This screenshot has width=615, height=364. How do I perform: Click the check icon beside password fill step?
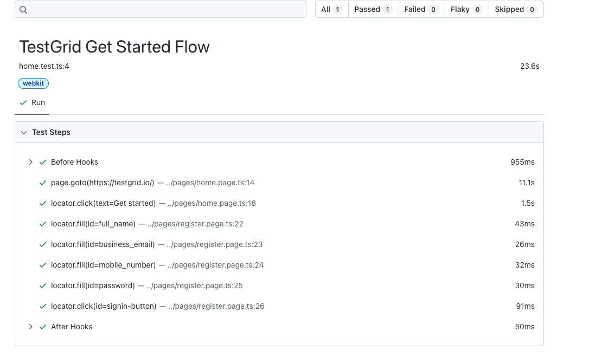[x=43, y=285]
